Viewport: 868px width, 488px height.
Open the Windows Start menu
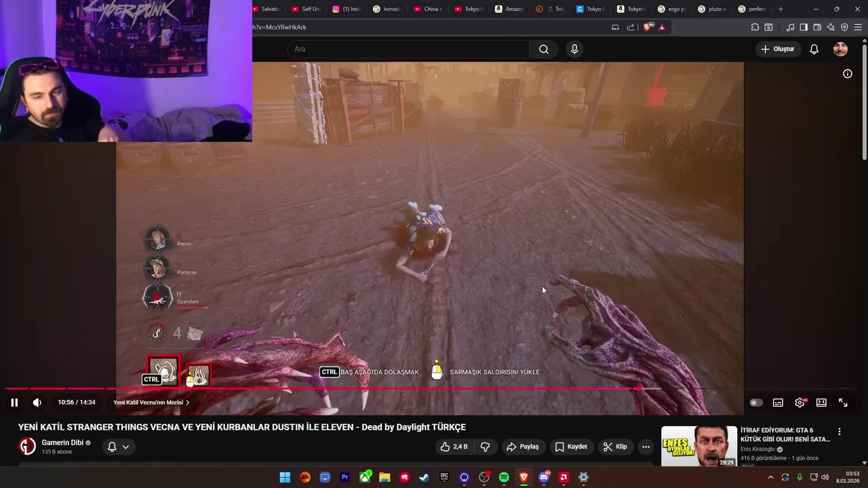285,477
